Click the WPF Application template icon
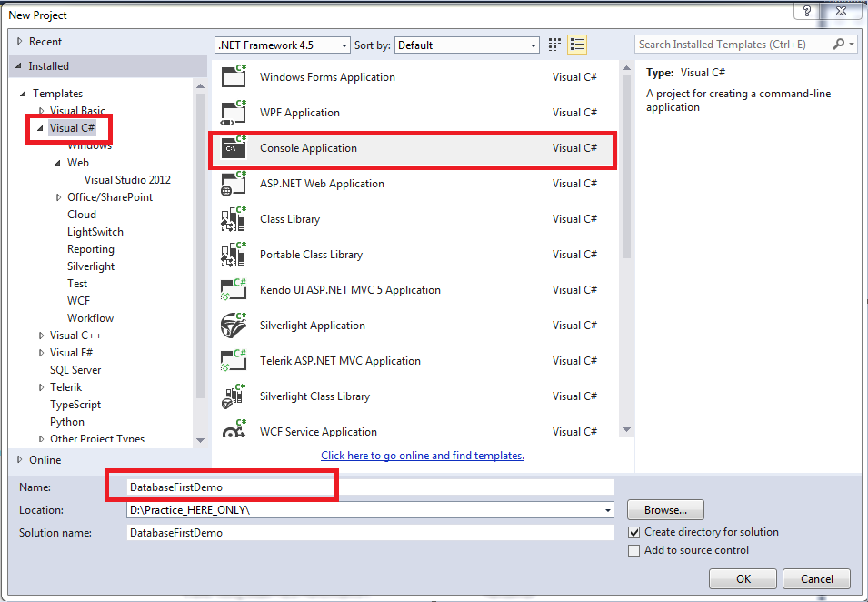The height and width of the screenshot is (602, 868). (233, 113)
